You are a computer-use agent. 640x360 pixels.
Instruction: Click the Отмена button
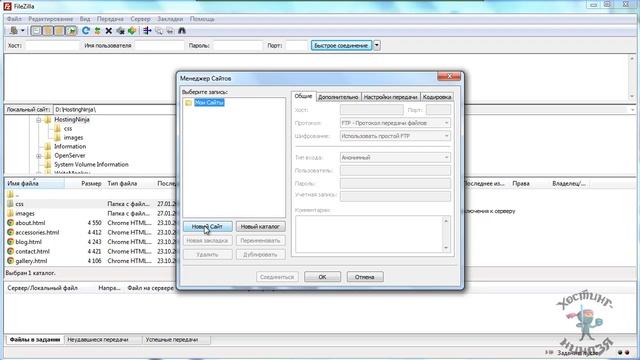tap(365, 277)
